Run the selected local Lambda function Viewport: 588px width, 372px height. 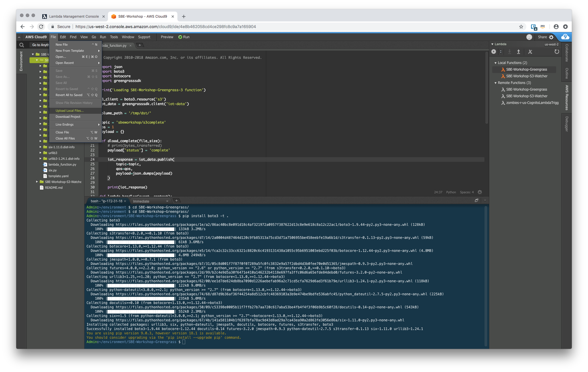494,52
